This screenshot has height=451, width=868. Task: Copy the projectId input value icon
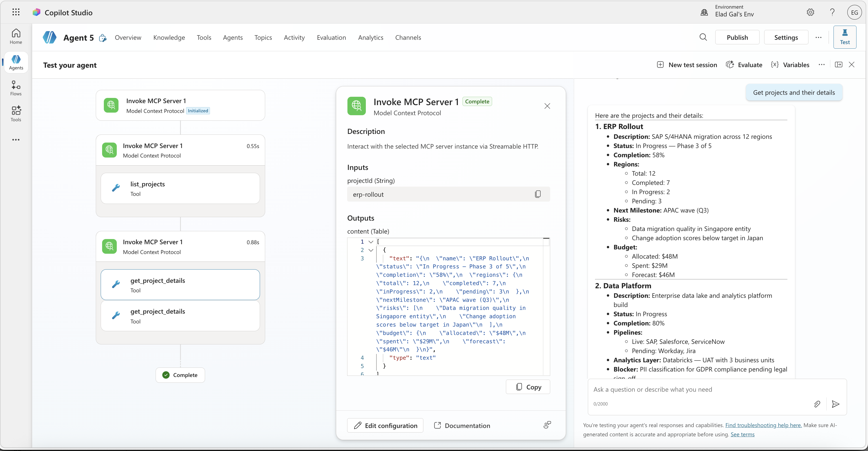(x=538, y=194)
